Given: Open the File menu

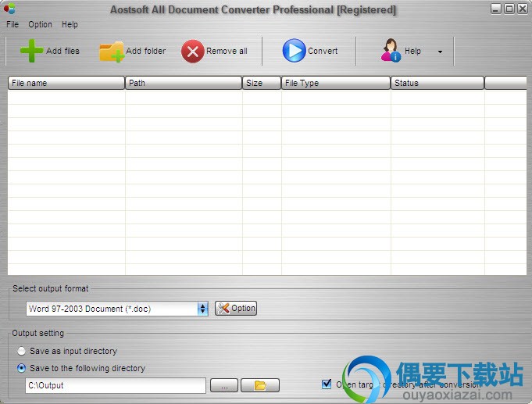Looking at the screenshot, I should click(12, 24).
